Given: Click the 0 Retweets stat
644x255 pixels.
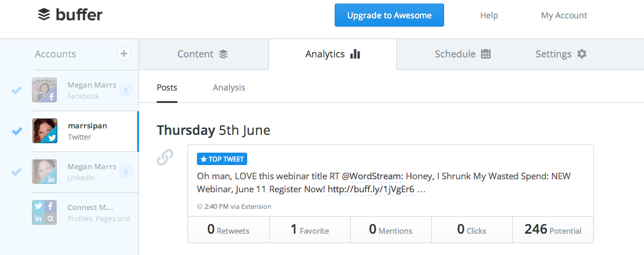Looking at the screenshot, I should coord(228,230).
